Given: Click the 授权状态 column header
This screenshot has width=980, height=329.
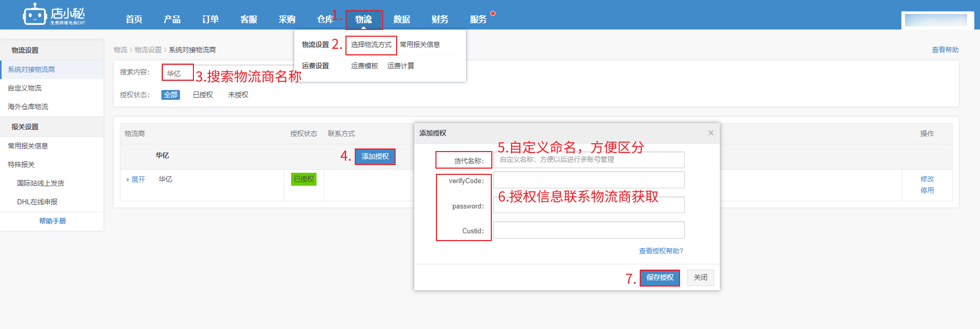Looking at the screenshot, I should (304, 133).
